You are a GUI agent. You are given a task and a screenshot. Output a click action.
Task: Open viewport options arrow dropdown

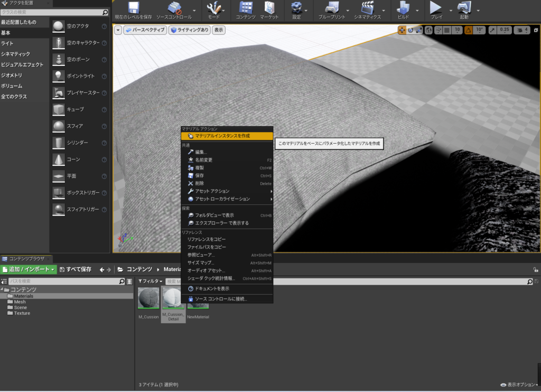click(118, 30)
